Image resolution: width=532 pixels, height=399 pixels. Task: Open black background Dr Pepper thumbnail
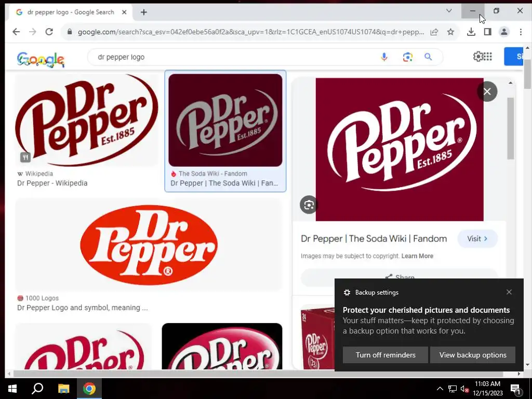tap(222, 346)
